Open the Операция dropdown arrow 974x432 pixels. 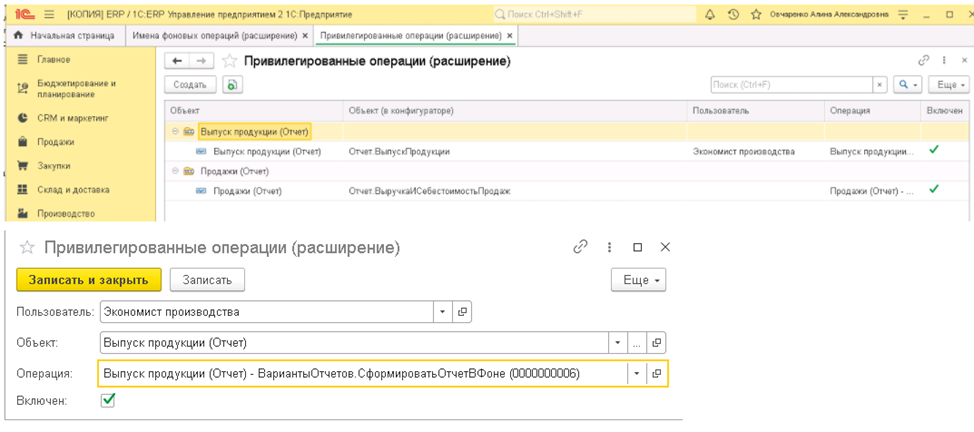[637, 374]
